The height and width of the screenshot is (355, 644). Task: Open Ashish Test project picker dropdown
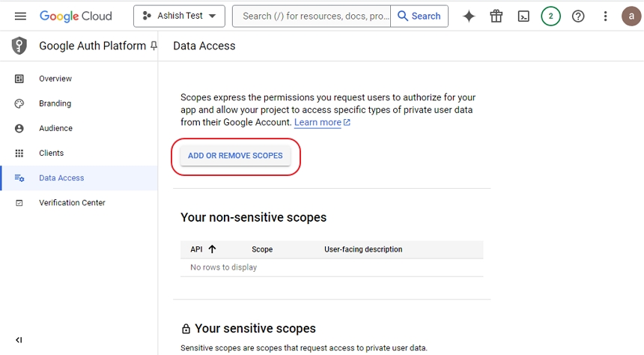click(x=179, y=16)
